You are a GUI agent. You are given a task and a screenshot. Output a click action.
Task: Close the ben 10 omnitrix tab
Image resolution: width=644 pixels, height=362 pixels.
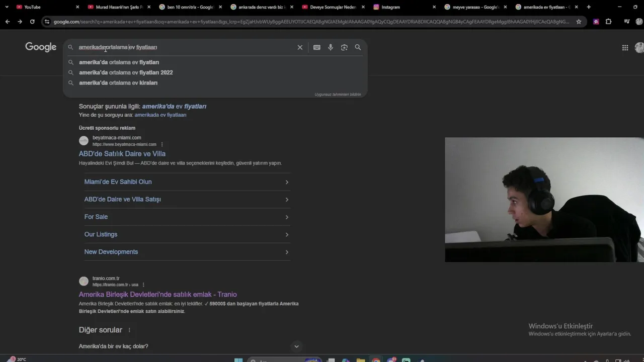point(220,7)
